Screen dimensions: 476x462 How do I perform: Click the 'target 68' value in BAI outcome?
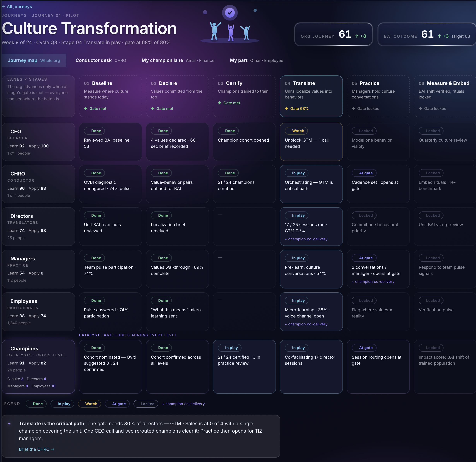coord(461,36)
